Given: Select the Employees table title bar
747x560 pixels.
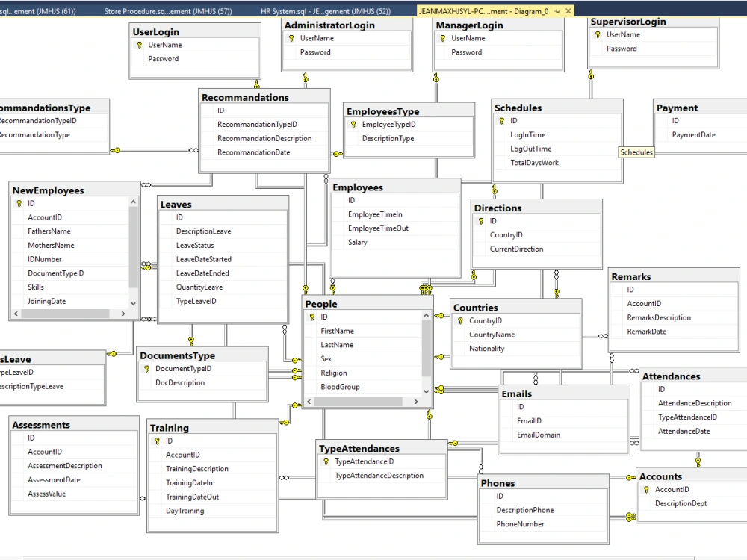Looking at the screenshot, I should click(394, 187).
